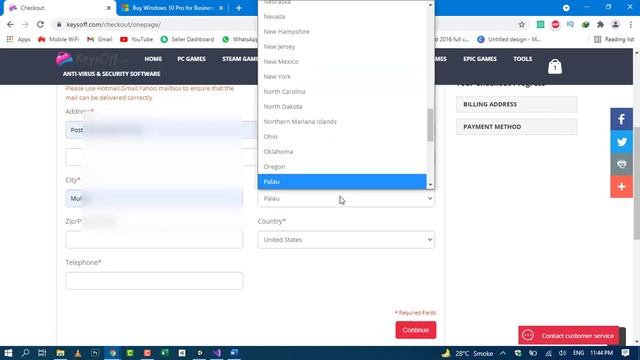The width and height of the screenshot is (640, 360).
Task: Click the dropdown list scroll-down arrow
Action: click(x=430, y=185)
